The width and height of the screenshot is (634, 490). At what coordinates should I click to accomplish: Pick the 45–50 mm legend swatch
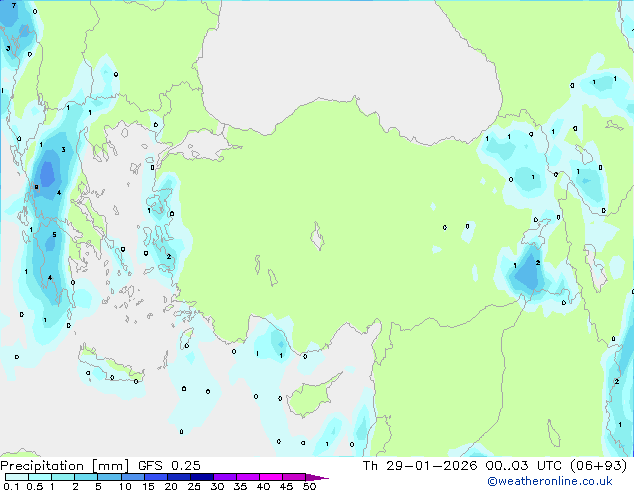tap(294, 477)
